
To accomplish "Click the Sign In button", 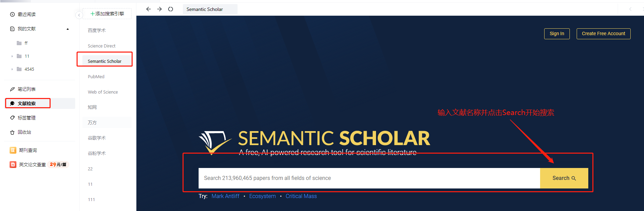I will click(557, 33).
